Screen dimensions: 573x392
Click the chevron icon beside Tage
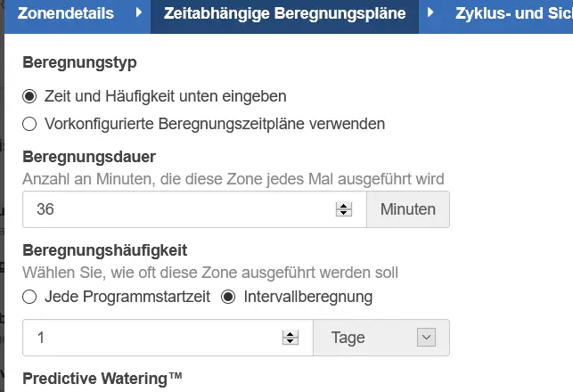tap(426, 337)
